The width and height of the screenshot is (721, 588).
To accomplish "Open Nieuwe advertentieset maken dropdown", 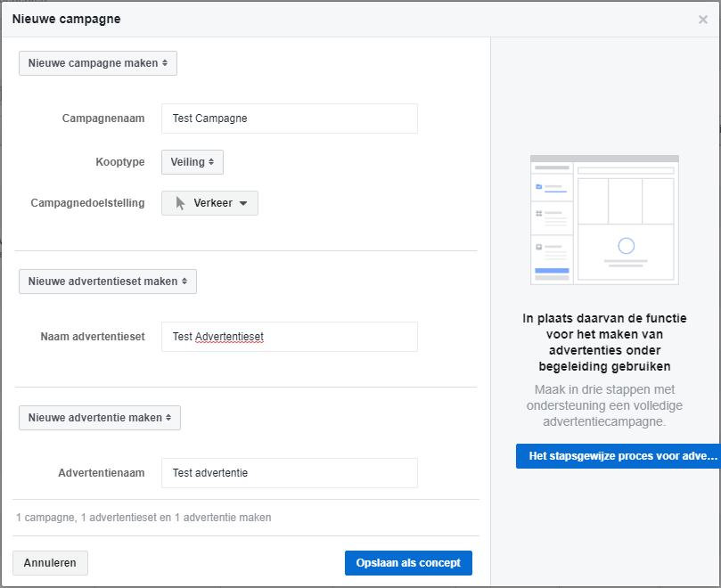I will pyautogui.click(x=108, y=282).
